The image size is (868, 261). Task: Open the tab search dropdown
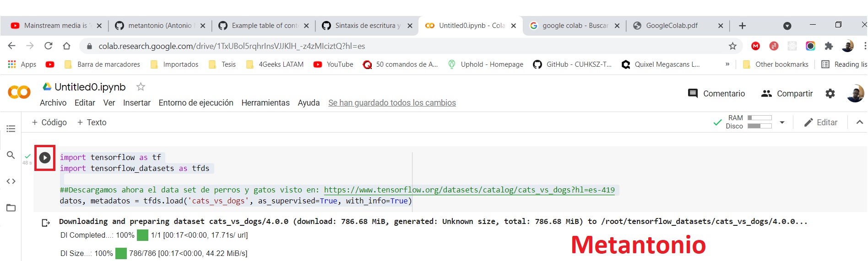click(787, 26)
